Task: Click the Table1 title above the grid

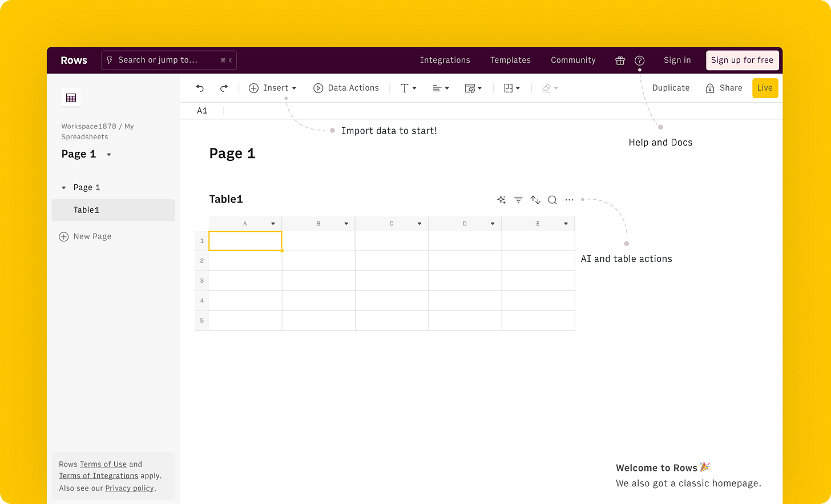Action: 226,199
